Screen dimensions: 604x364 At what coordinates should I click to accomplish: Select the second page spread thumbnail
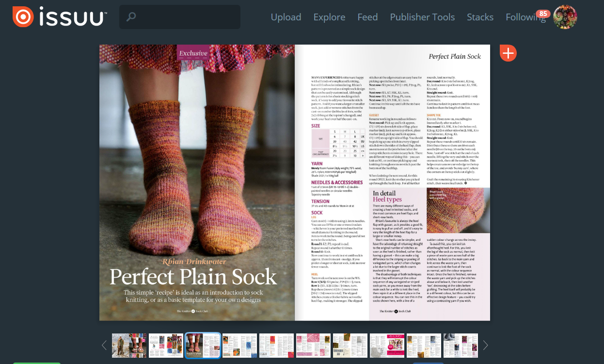166,346
